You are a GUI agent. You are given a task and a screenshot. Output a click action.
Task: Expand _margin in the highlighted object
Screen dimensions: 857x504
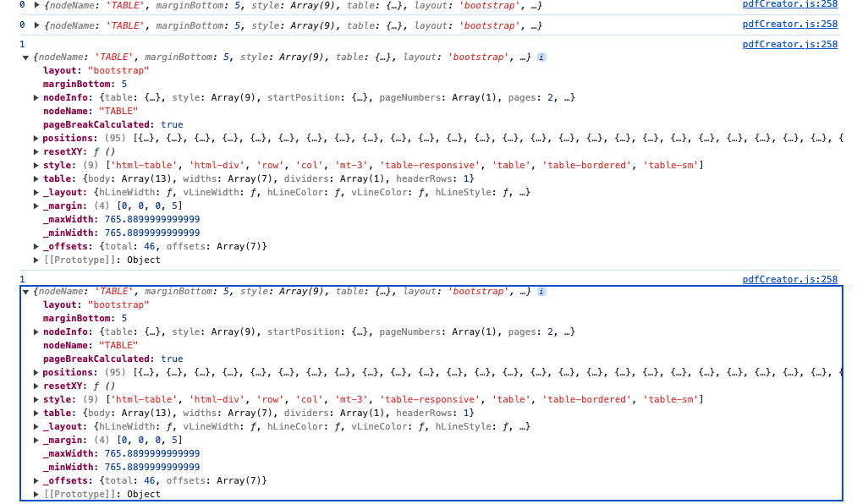click(x=36, y=440)
